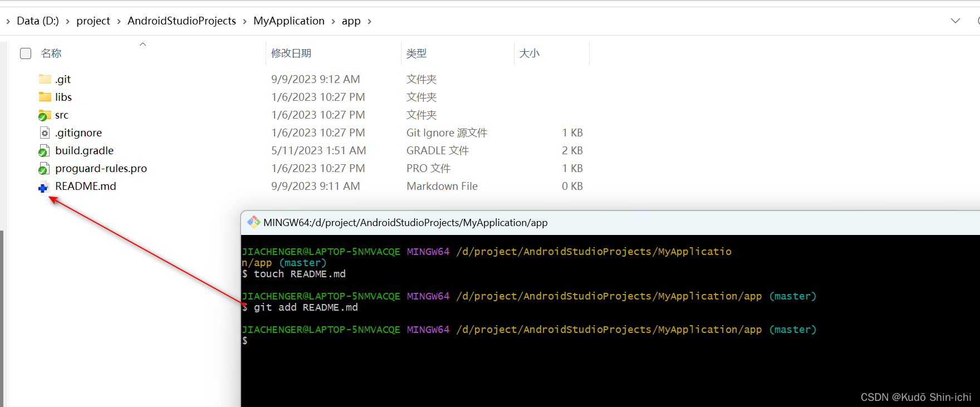Toggle the select-all checkbox beside 名称

tap(26, 53)
